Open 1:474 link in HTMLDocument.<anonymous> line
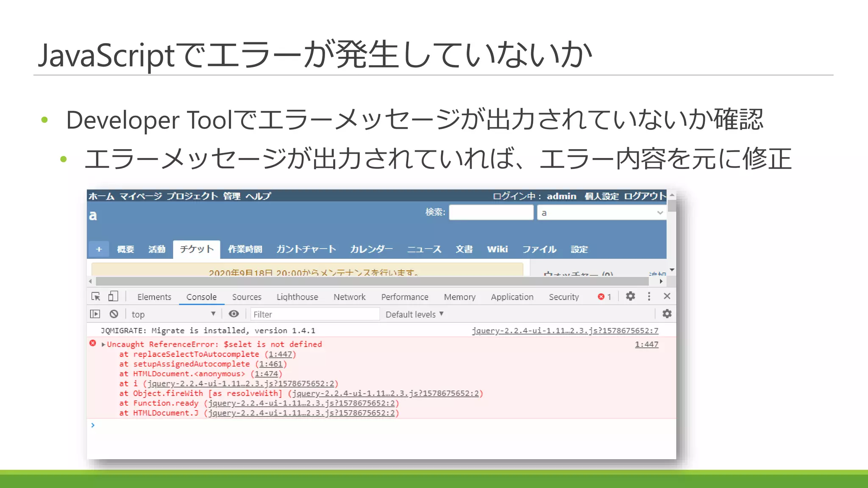Screen dimensions: 868x488 click(x=266, y=374)
